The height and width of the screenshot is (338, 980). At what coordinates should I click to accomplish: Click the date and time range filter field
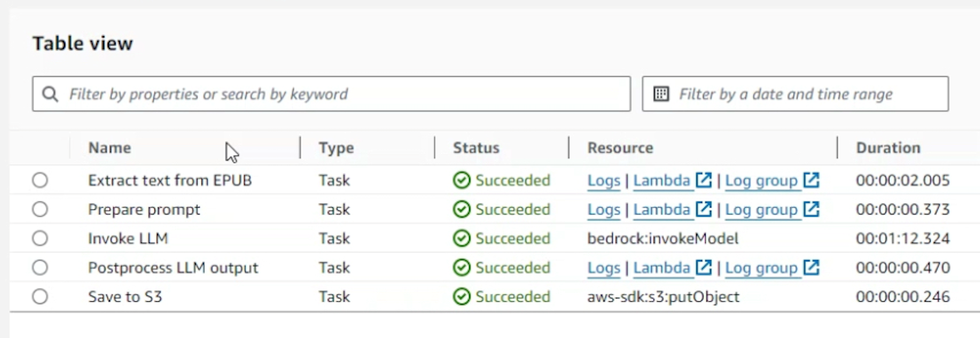804,94
